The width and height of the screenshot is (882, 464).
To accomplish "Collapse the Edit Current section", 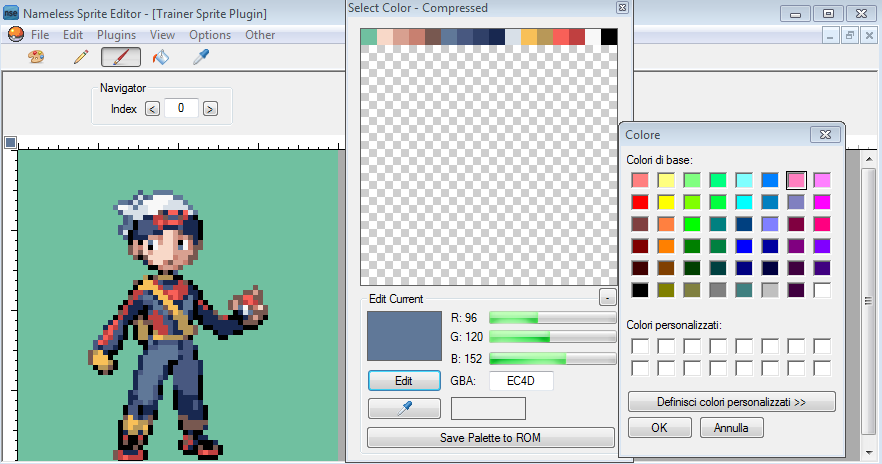I will [608, 298].
